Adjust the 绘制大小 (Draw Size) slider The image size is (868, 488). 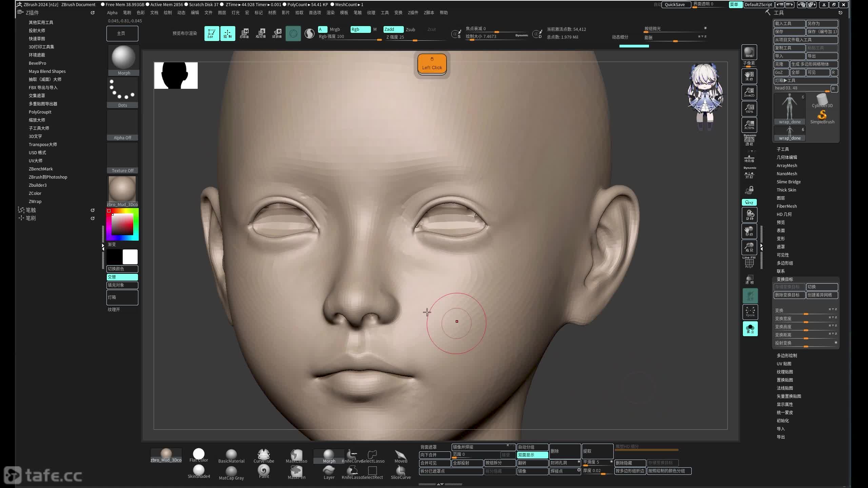tap(497, 37)
